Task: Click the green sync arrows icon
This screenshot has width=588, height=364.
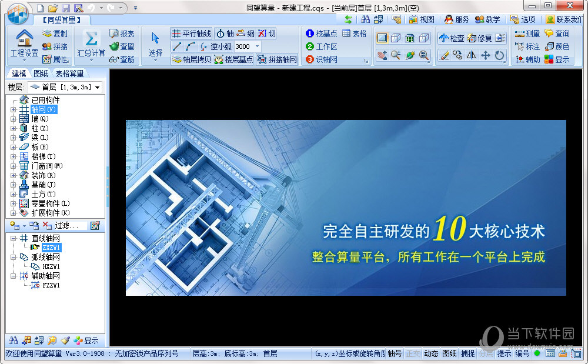Action: (x=348, y=19)
